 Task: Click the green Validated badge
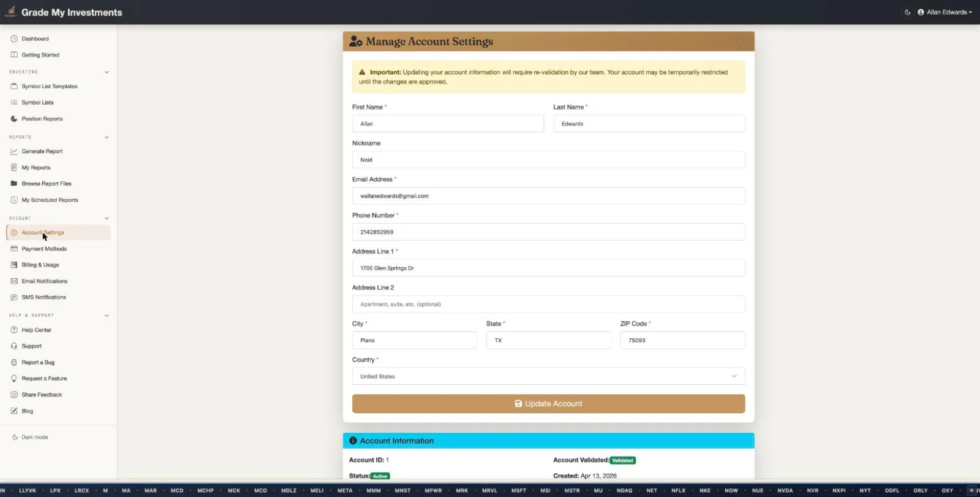tap(623, 461)
